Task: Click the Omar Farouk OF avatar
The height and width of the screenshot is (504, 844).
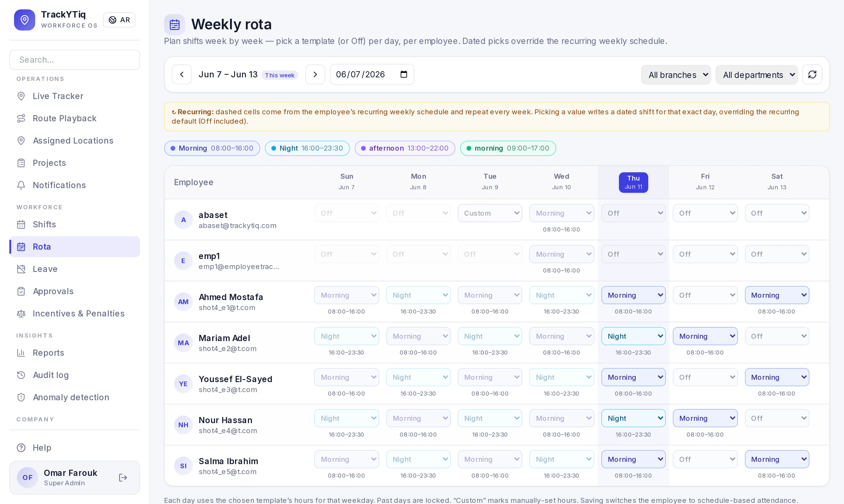Action: coord(28,478)
